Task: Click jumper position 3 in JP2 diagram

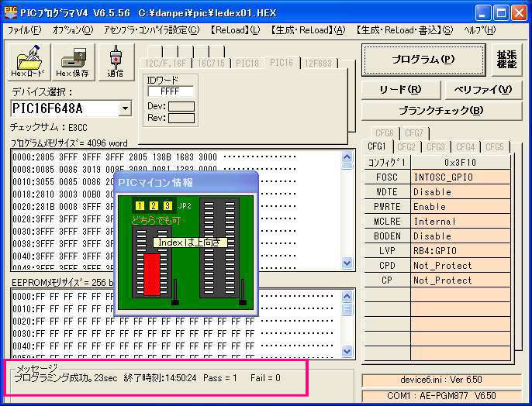Action: point(167,206)
